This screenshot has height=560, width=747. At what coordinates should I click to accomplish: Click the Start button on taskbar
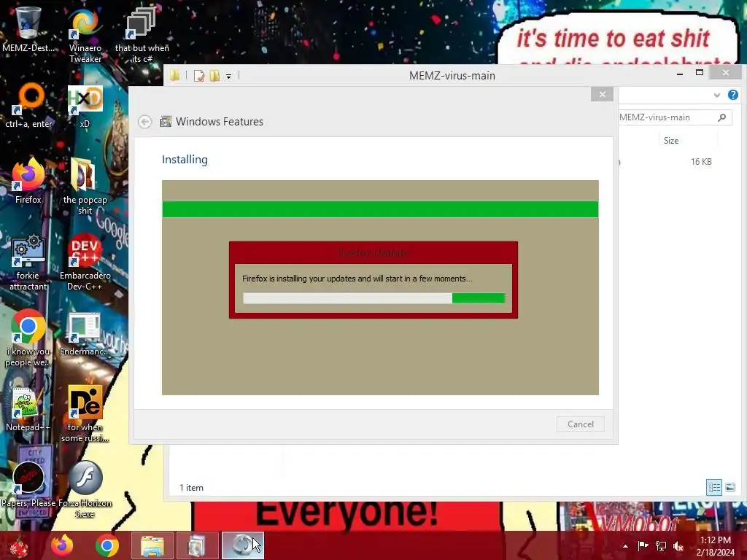click(x=20, y=545)
